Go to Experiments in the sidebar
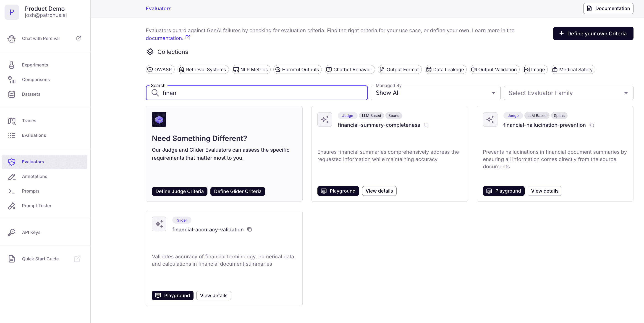This screenshot has height=323, width=644. 35,65
